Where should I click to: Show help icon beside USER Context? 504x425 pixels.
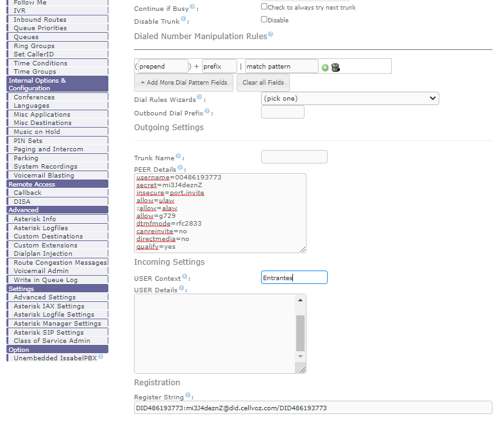[185, 276]
